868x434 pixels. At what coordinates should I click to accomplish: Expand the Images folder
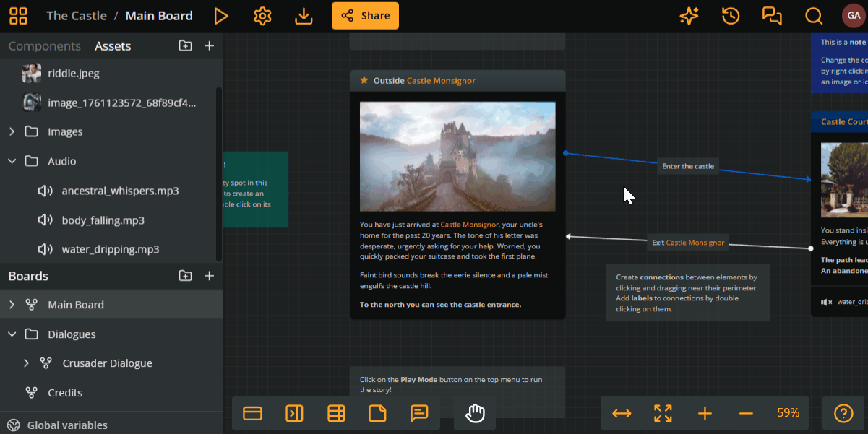(12, 131)
